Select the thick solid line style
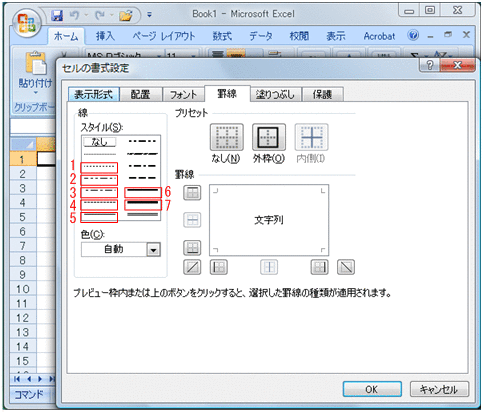484x413 pixels. click(x=142, y=203)
